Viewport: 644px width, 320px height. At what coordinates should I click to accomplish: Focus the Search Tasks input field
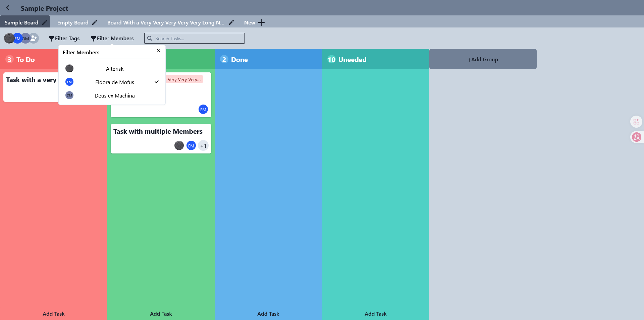195,38
